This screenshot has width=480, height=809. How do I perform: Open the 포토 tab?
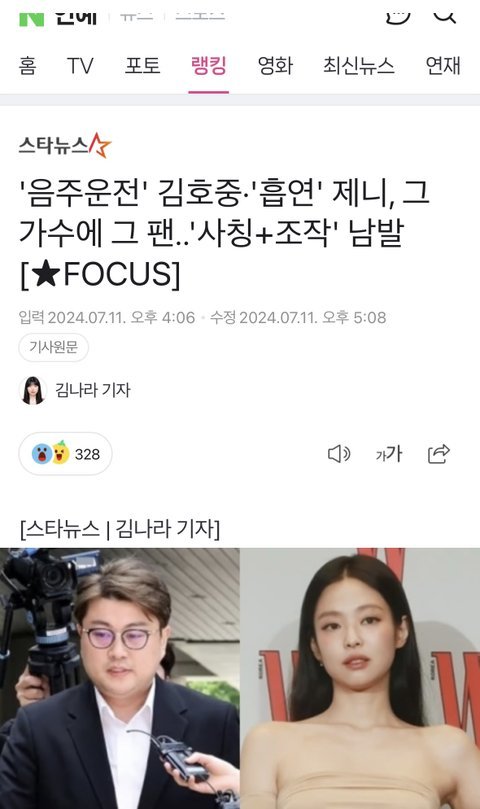pyautogui.click(x=142, y=66)
